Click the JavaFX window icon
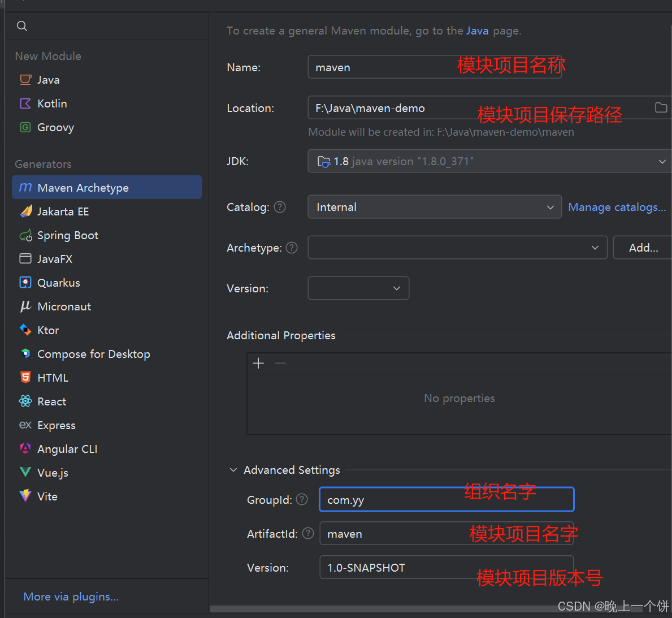 [x=25, y=258]
